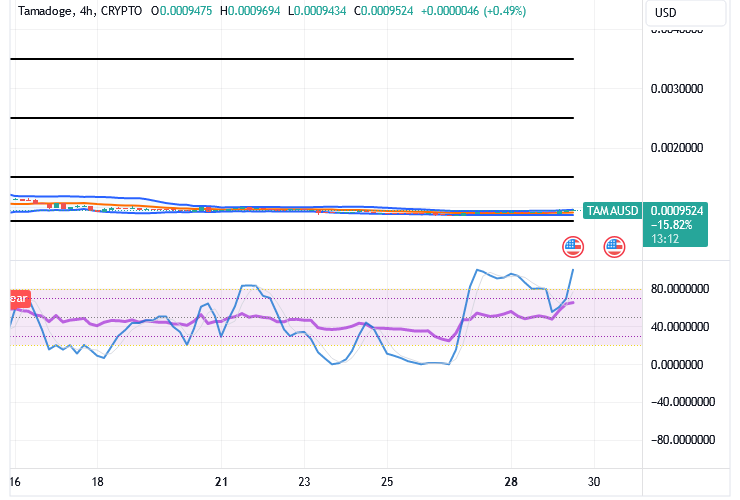The image size is (740, 500).
Task: Click the second US economic event flag icon
Action: pyautogui.click(x=614, y=246)
